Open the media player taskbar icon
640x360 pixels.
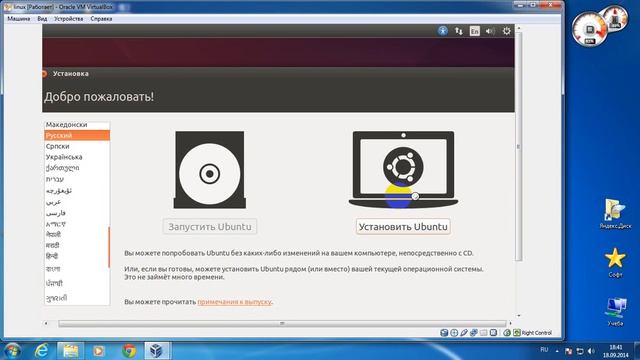point(98,351)
